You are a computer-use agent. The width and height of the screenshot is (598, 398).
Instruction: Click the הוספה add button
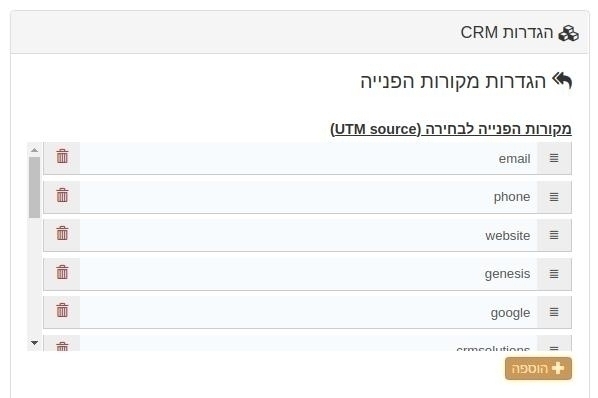click(538, 369)
